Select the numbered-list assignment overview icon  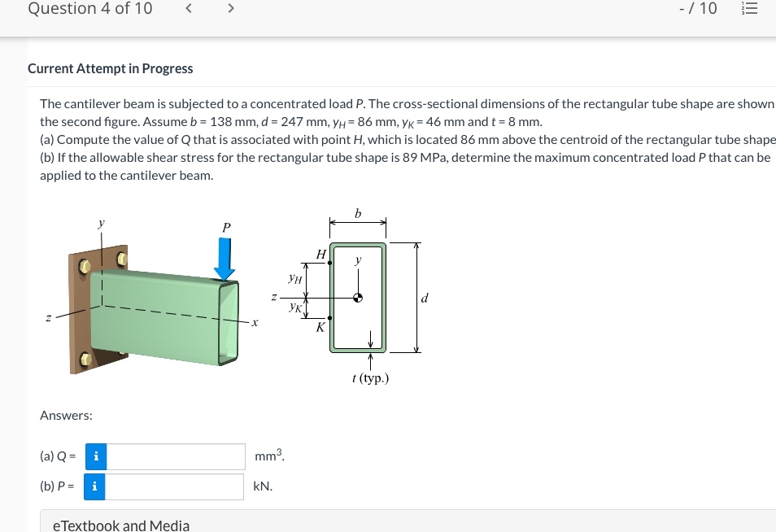point(749,8)
